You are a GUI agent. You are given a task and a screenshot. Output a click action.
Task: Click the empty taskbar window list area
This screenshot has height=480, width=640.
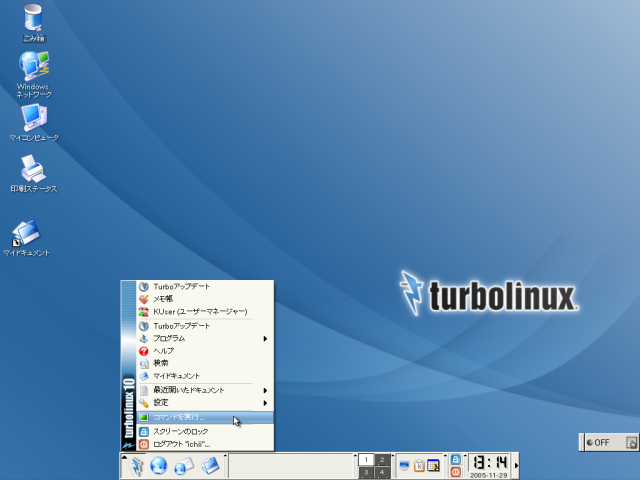pos(291,466)
